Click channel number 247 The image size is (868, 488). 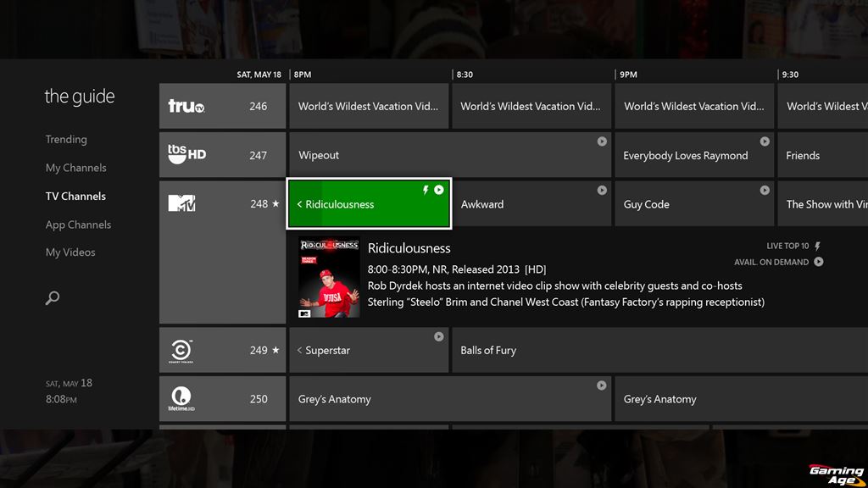point(258,156)
